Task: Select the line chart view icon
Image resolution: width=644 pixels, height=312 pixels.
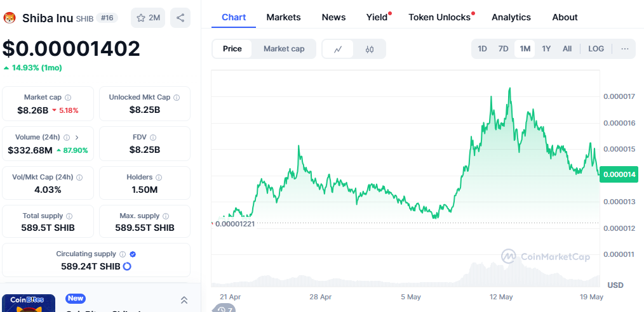Action: pos(338,49)
